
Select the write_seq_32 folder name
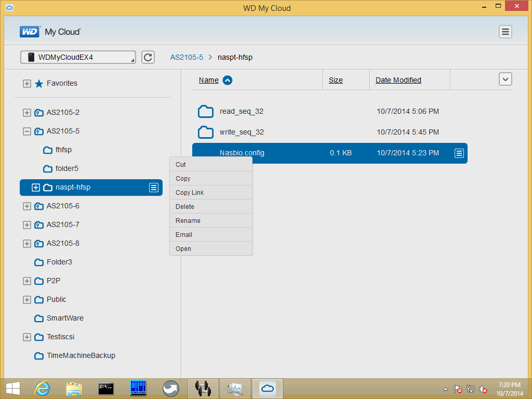242,132
